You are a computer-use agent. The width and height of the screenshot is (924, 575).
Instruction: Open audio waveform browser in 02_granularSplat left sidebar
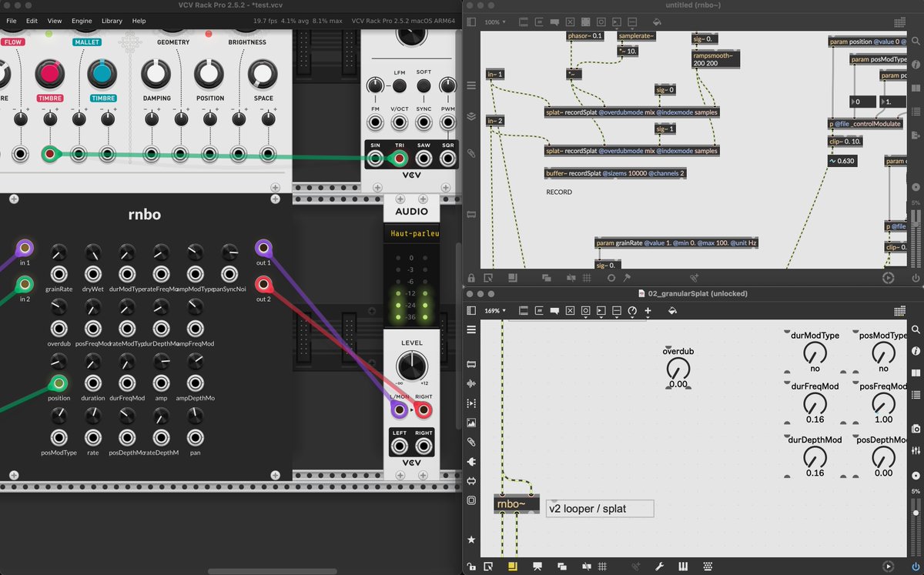point(471,383)
